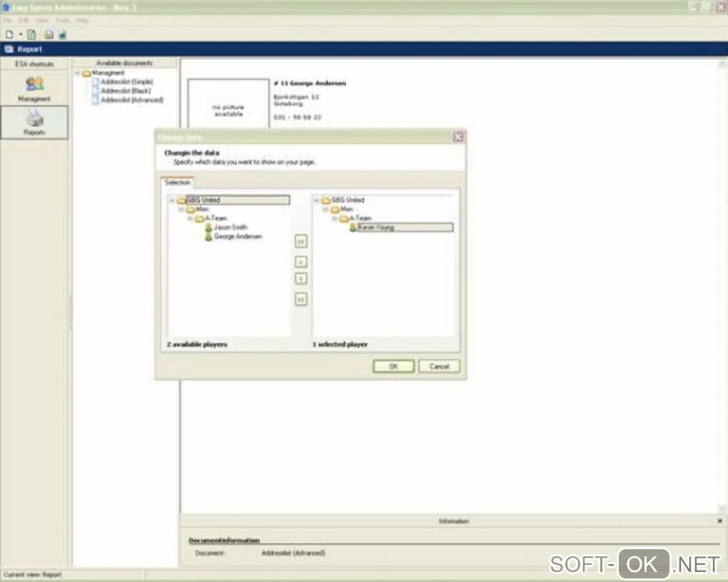Select GBG United in selected players tree
728x582 pixels.
[x=348, y=200]
